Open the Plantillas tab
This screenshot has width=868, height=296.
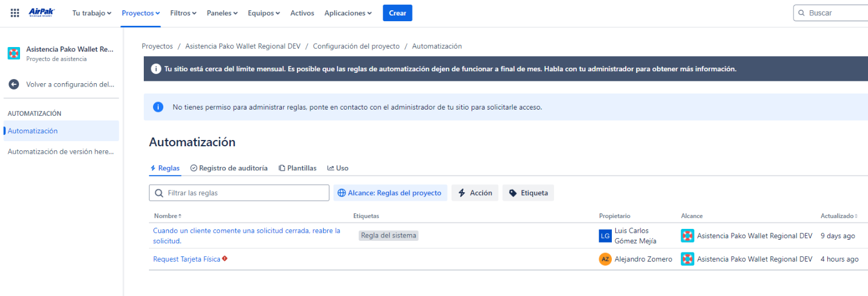coord(297,168)
